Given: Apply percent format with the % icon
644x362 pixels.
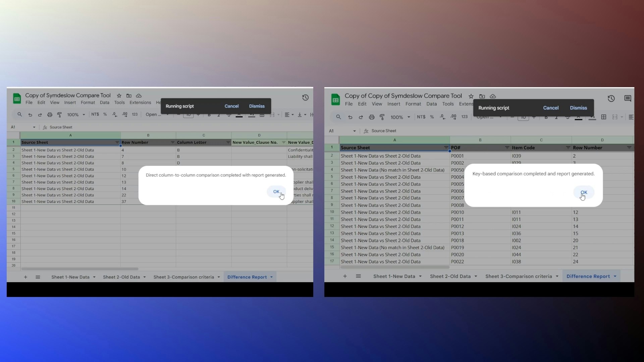Looking at the screenshot, I should tap(105, 114).
